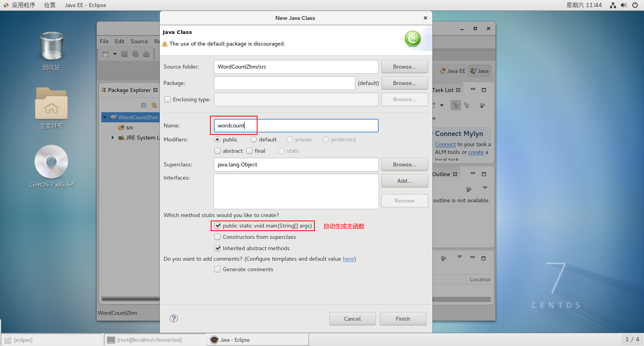
Task: Open the 应用程序 menu in top bar
Action: point(23,5)
